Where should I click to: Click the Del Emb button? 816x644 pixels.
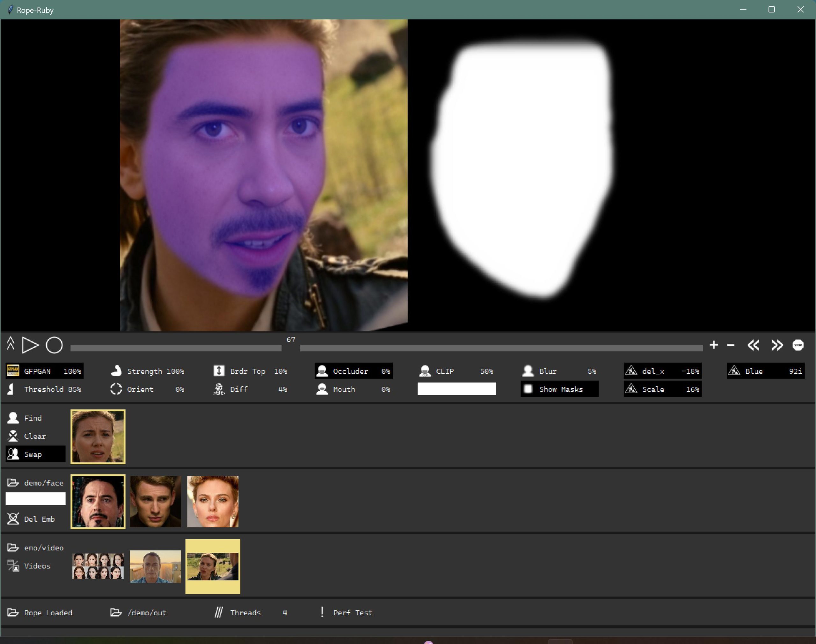[35, 519]
